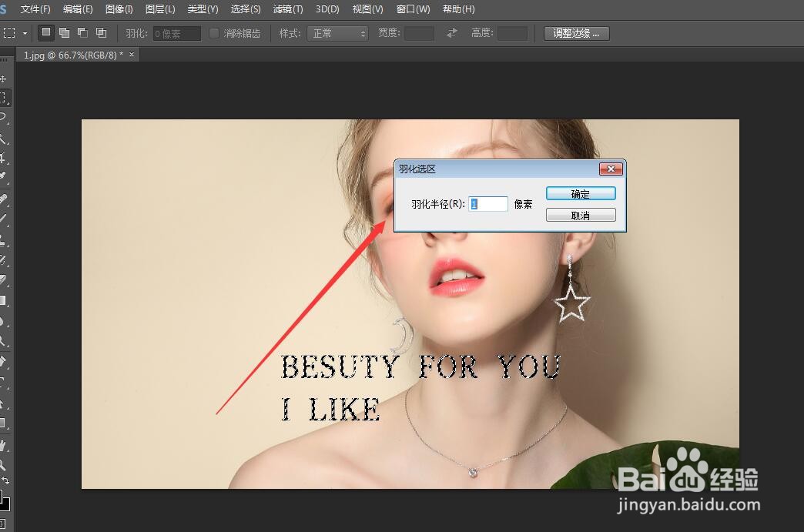Image resolution: width=804 pixels, height=532 pixels.
Task: Open the background color swatch
Action: point(6,504)
